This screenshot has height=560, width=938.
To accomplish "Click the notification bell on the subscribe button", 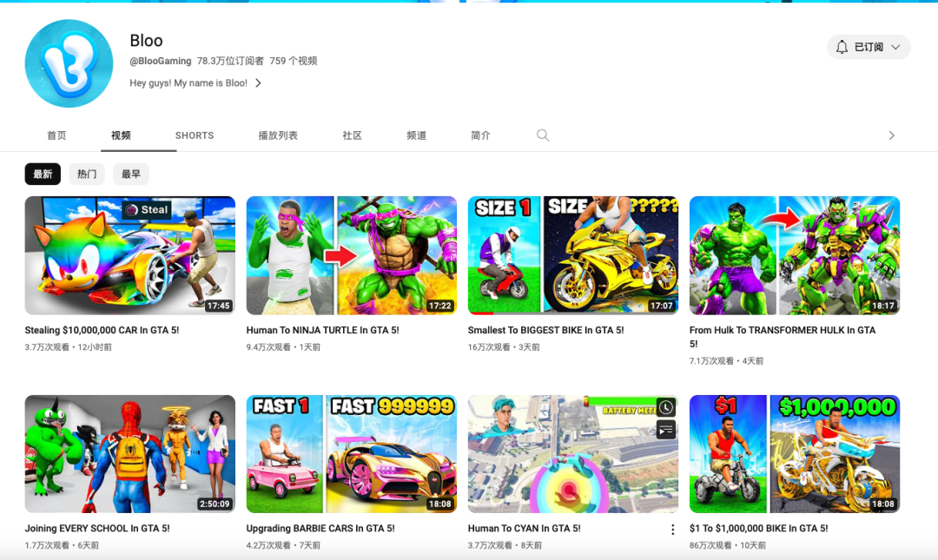I will click(x=842, y=47).
